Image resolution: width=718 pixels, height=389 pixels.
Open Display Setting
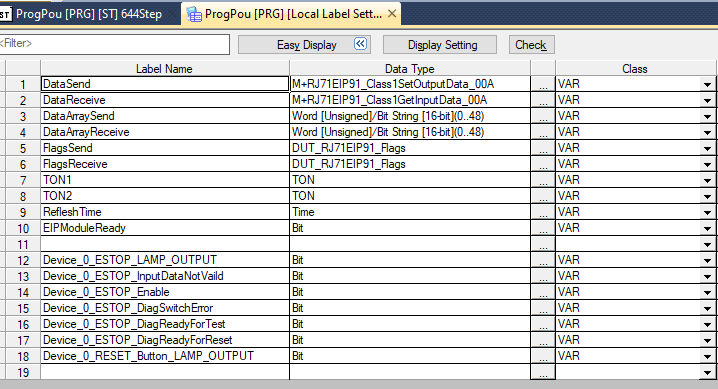(440, 45)
